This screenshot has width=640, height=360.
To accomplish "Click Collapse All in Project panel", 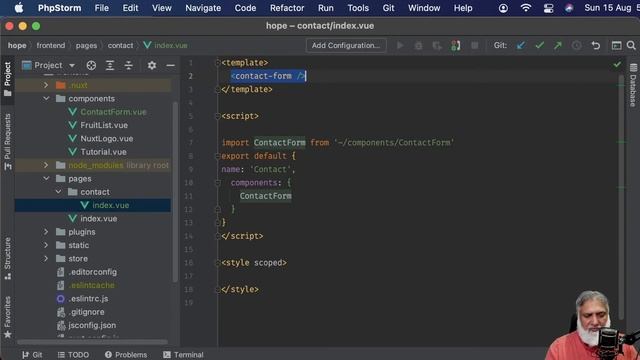I will [x=129, y=65].
